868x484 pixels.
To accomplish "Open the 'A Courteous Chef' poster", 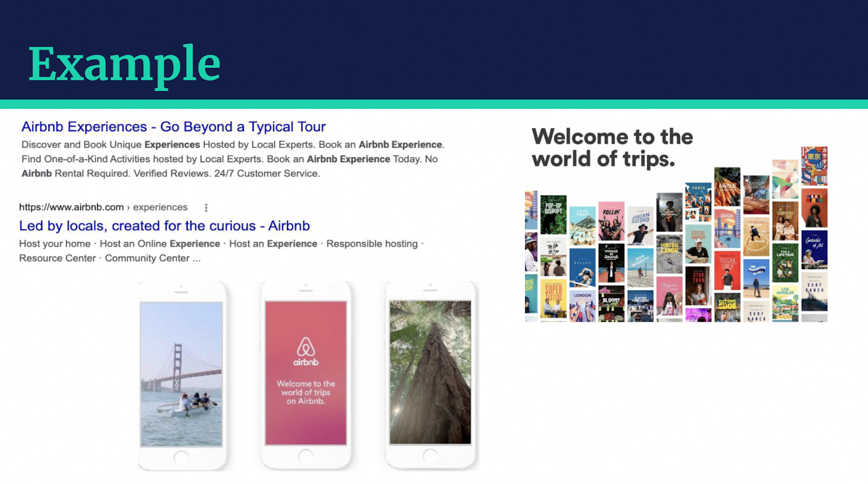I will pos(785,221).
